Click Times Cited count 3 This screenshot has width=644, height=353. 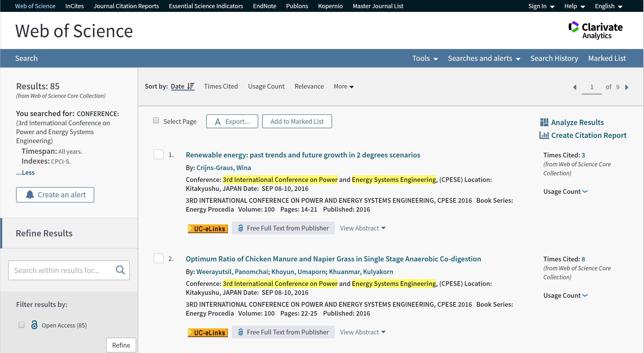pyautogui.click(x=583, y=155)
